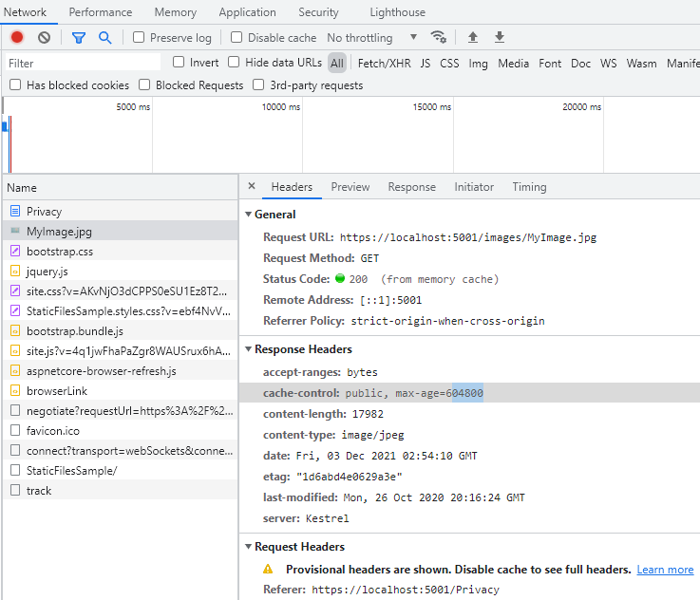
Task: Open the network search magnifier
Action: click(104, 37)
